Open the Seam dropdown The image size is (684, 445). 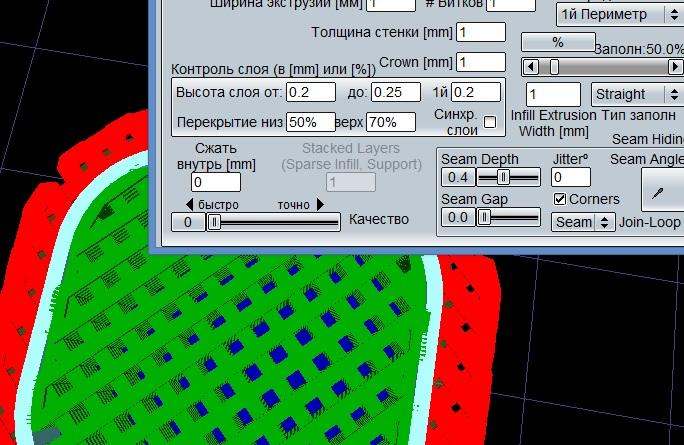[x=583, y=222]
